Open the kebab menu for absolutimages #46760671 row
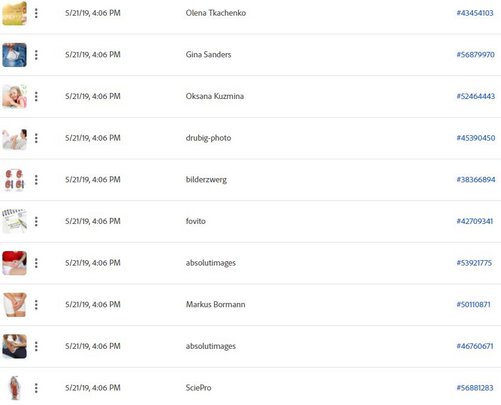Screen dimensions: 501x405 coord(36,346)
